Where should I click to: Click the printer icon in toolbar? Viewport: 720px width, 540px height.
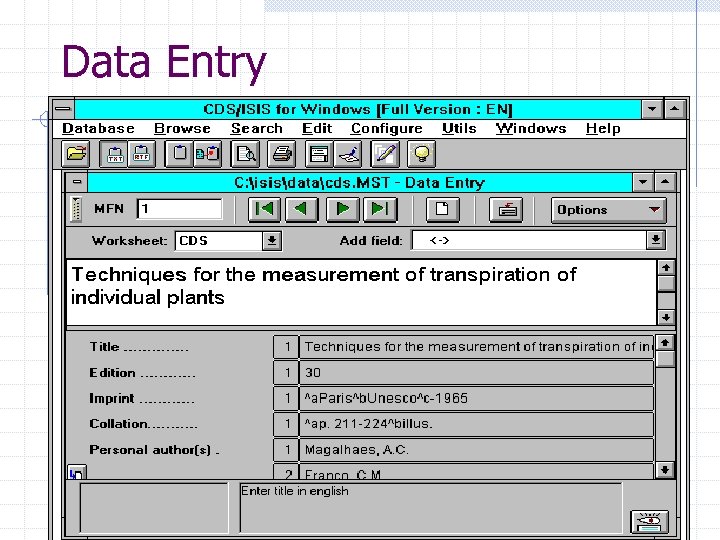tap(281, 153)
